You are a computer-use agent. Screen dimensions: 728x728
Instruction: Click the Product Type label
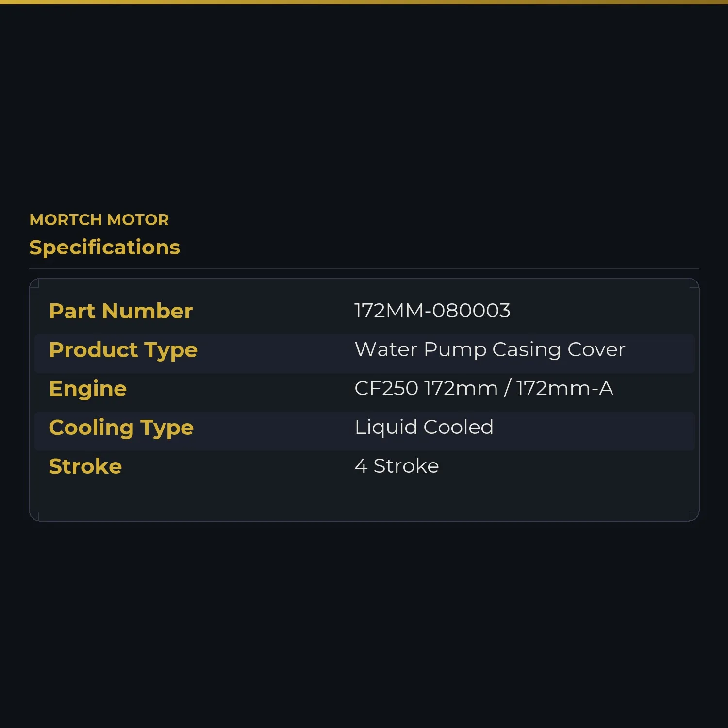(123, 350)
